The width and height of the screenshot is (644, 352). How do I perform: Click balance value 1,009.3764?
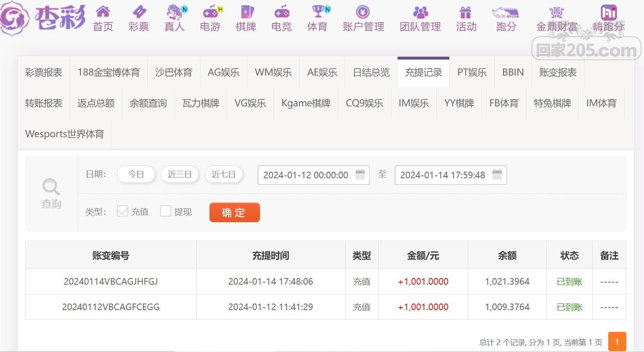pyautogui.click(x=507, y=307)
